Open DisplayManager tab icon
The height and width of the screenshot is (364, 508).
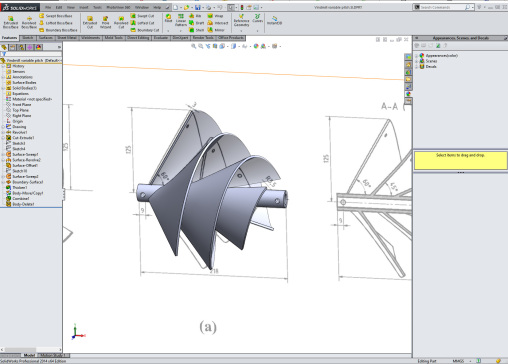pos(39,47)
